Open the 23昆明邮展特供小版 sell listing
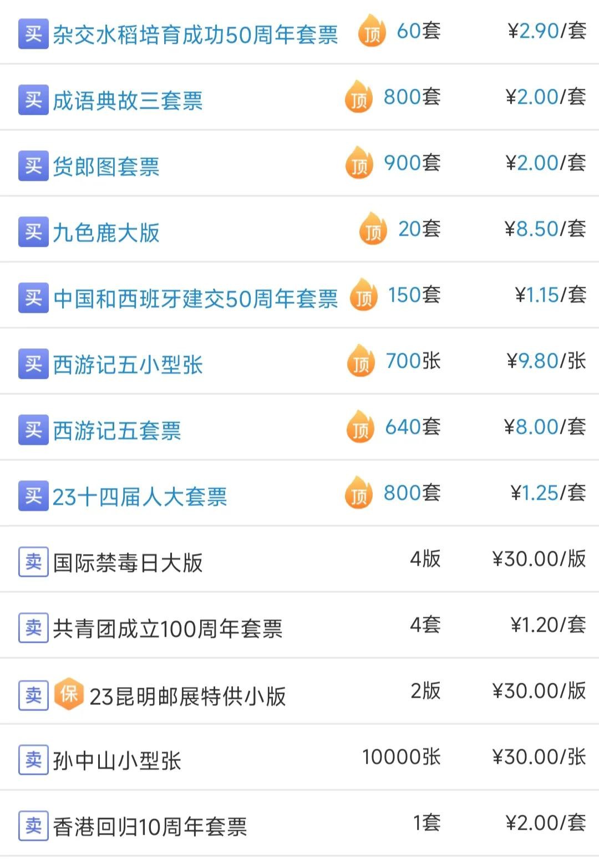 (x=187, y=696)
